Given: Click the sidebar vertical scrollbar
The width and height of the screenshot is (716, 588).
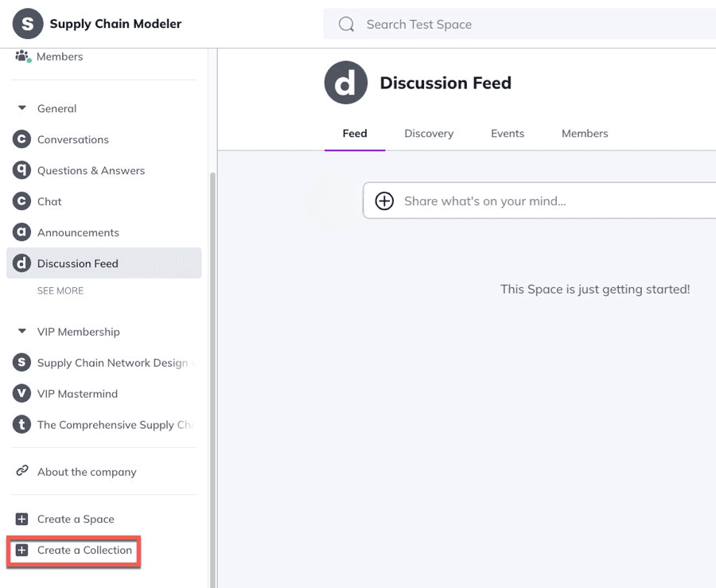Looking at the screenshot, I should click(x=212, y=358).
